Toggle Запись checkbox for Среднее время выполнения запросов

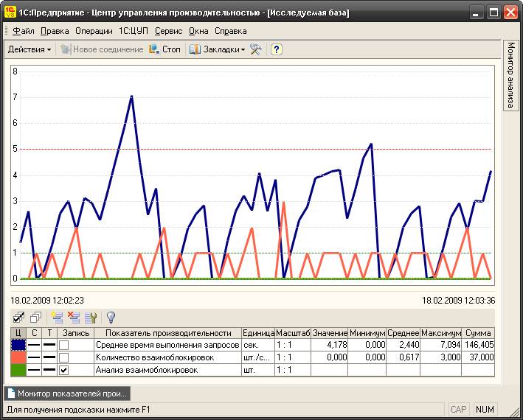coord(63,345)
